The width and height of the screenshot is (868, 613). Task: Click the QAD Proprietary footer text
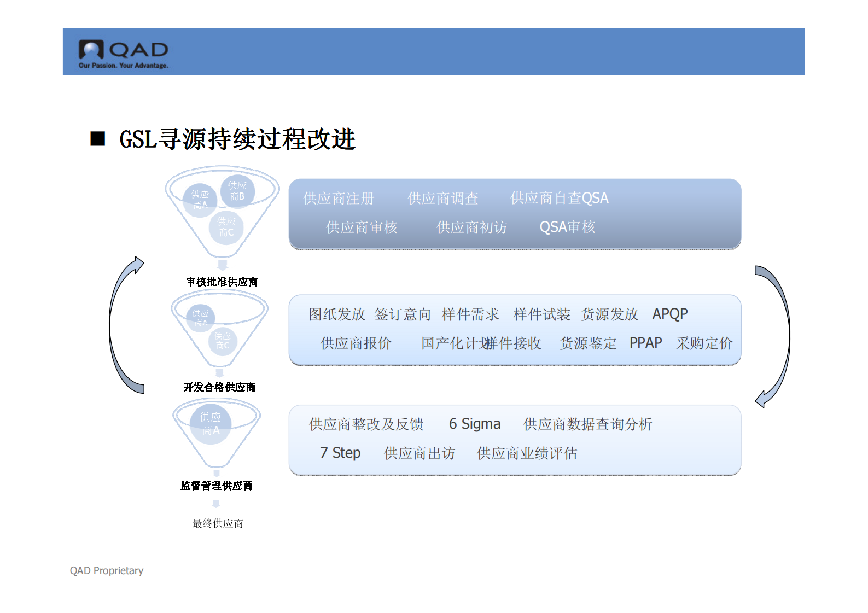(x=107, y=571)
